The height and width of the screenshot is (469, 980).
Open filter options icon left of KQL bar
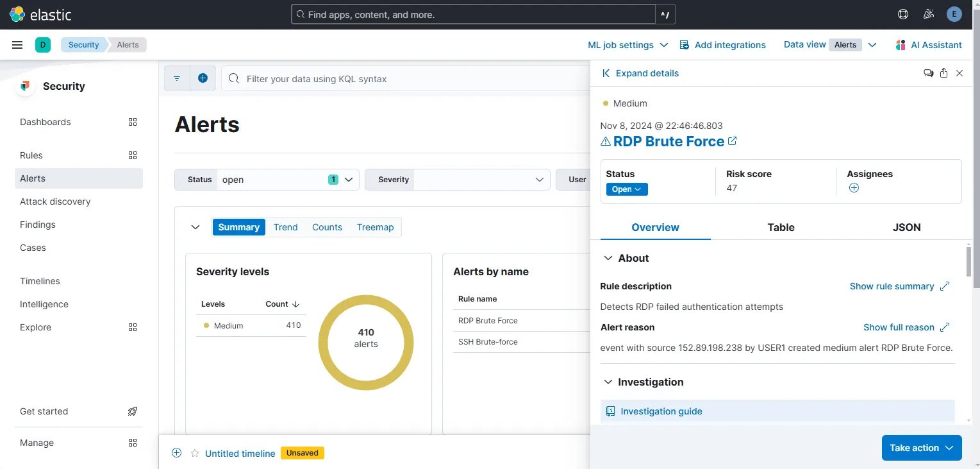point(177,78)
